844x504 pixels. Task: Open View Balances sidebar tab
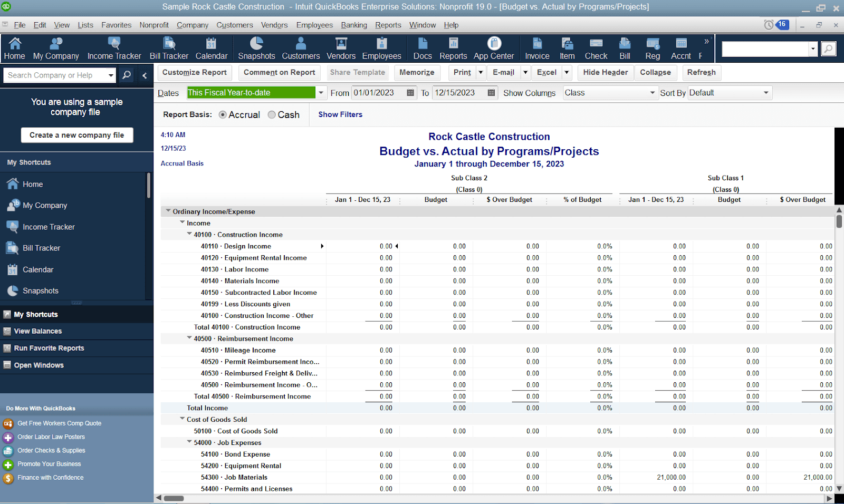pos(38,331)
